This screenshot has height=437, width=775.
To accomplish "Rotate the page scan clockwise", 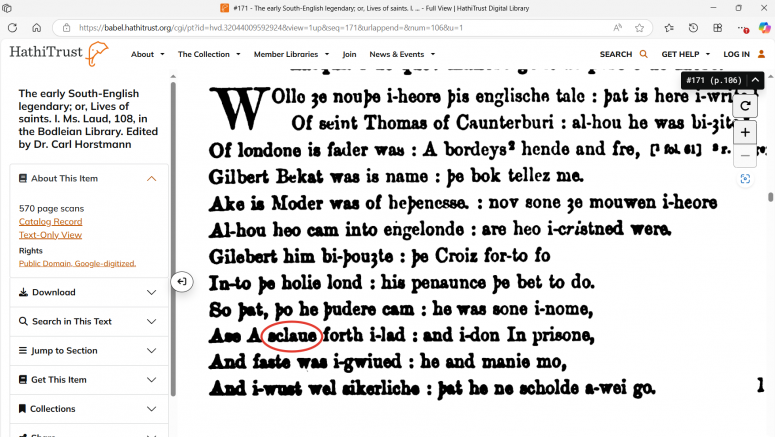I will [745, 106].
